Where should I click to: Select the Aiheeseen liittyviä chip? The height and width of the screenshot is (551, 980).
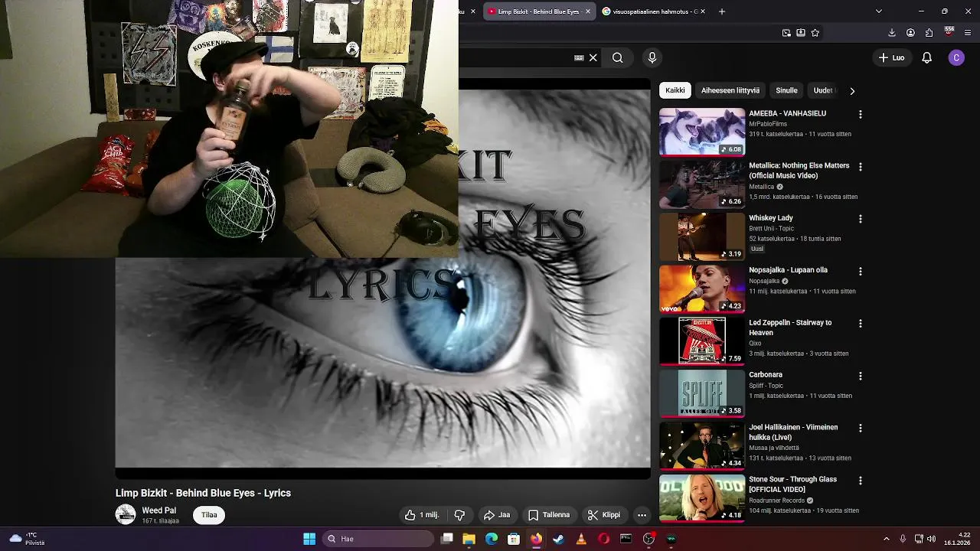(x=730, y=90)
